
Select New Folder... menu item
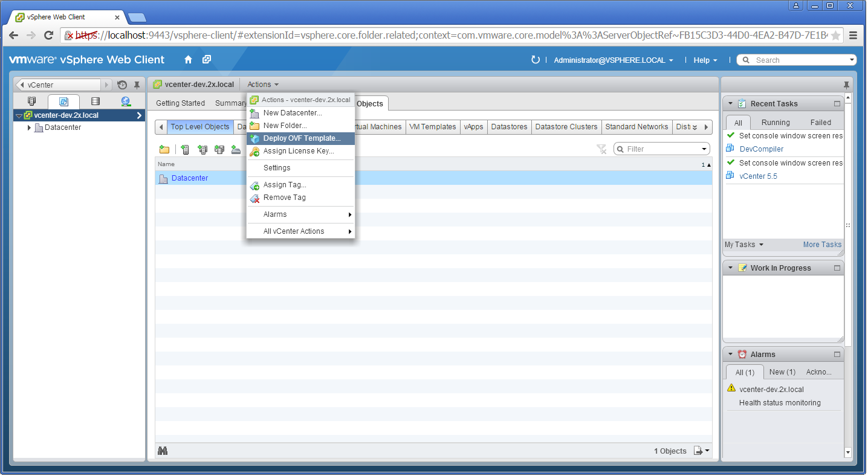click(x=300, y=126)
